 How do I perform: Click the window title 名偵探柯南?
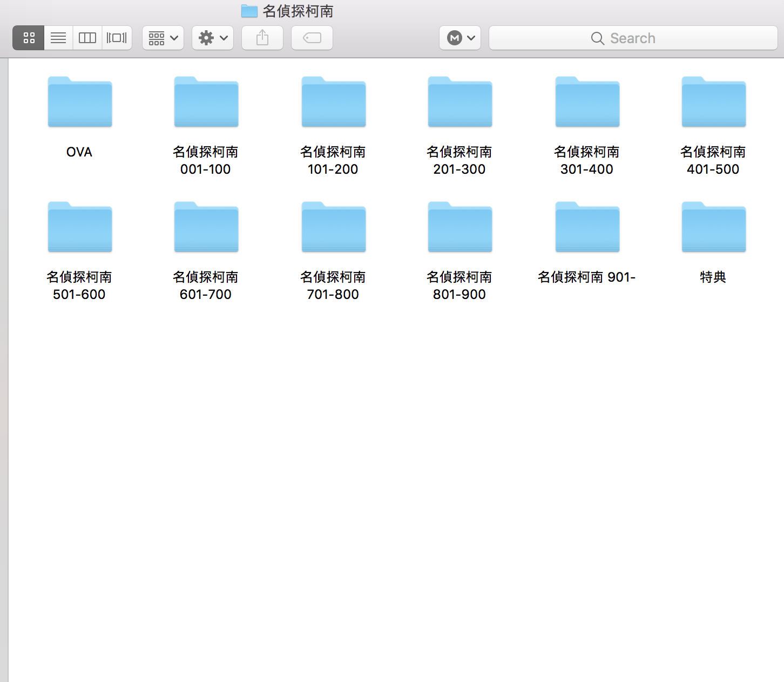[298, 11]
